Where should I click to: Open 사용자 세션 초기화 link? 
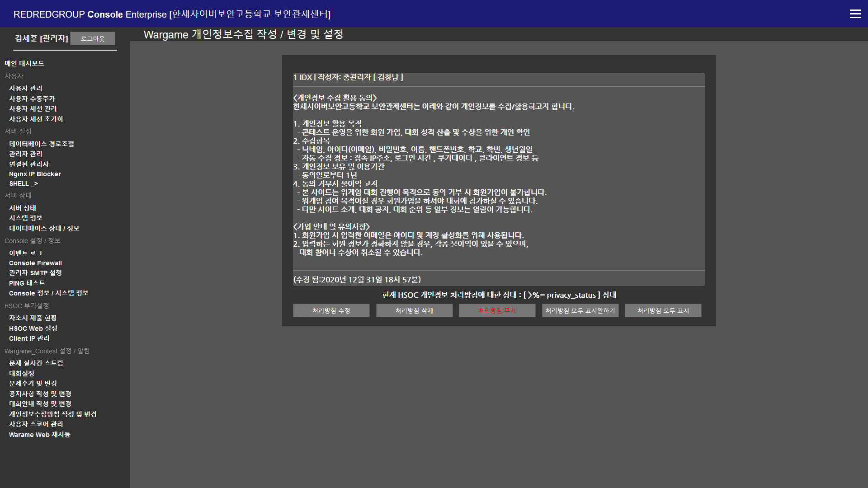36,119
